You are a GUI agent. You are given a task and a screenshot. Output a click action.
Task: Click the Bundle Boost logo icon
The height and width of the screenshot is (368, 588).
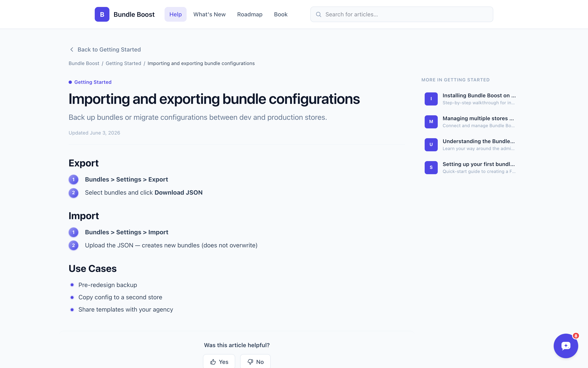pos(102,14)
